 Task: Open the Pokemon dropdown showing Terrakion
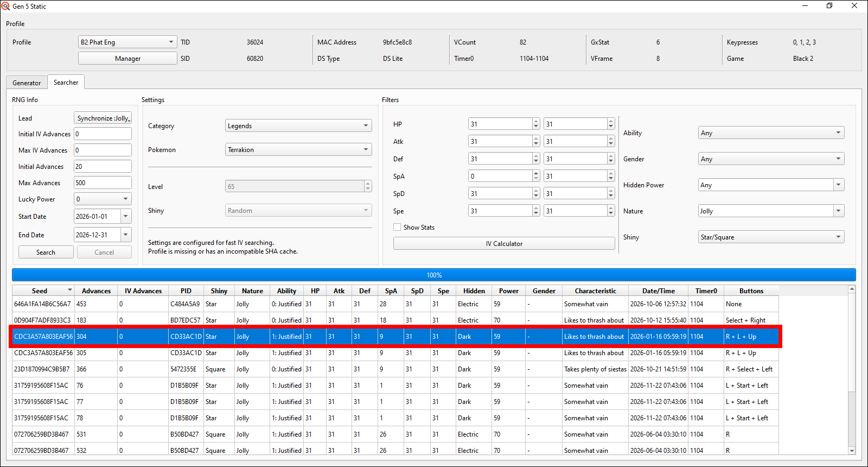[298, 150]
